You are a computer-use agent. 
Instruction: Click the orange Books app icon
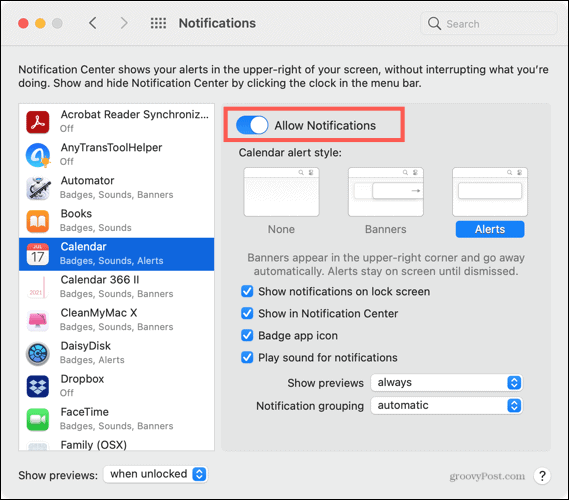37,221
